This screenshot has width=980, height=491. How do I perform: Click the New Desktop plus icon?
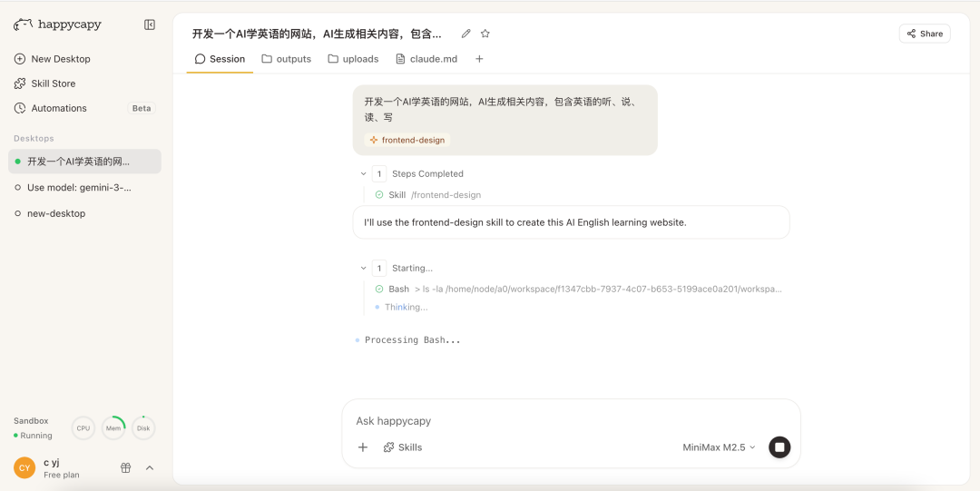tap(20, 59)
